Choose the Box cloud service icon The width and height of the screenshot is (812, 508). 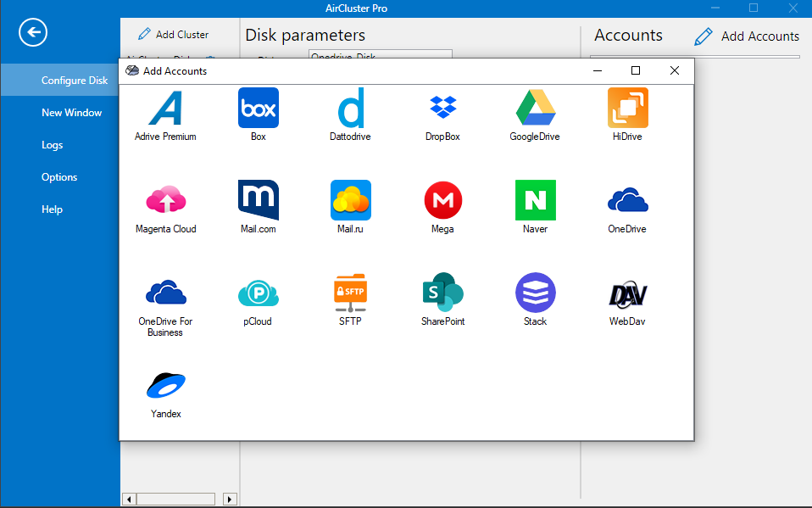pyautogui.click(x=258, y=108)
